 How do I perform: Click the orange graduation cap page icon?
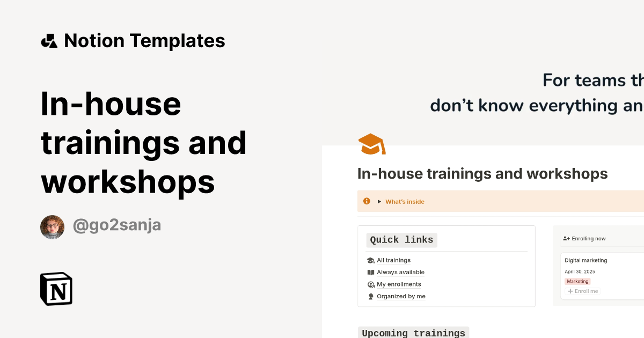tap(371, 144)
